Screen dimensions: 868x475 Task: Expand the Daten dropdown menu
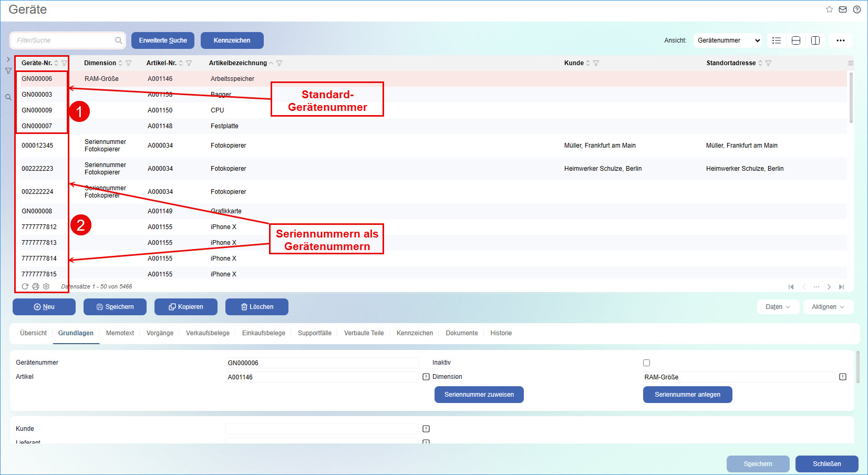pos(778,307)
